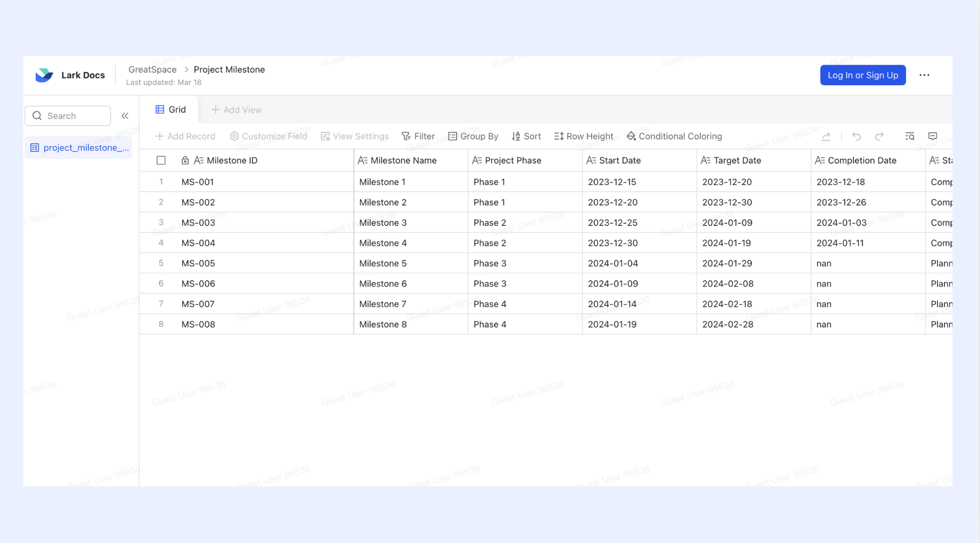This screenshot has height=543, width=980.
Task: Select the MS-008 cell
Action: [265, 324]
